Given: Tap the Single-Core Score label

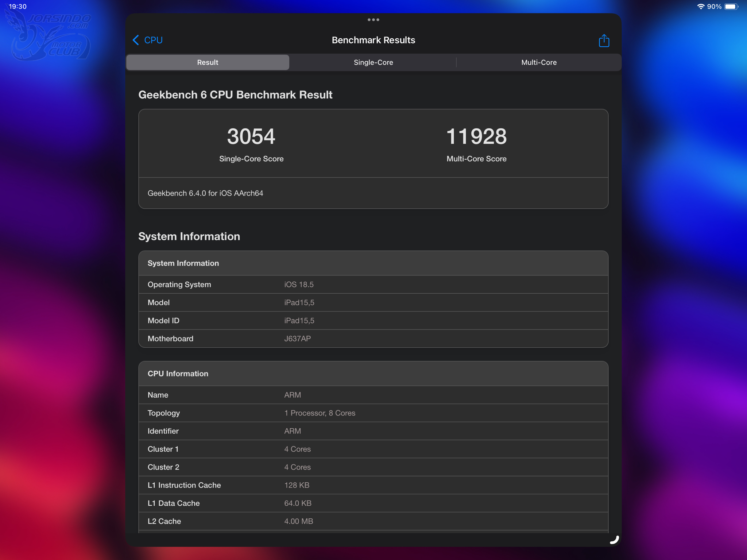Looking at the screenshot, I should (251, 159).
